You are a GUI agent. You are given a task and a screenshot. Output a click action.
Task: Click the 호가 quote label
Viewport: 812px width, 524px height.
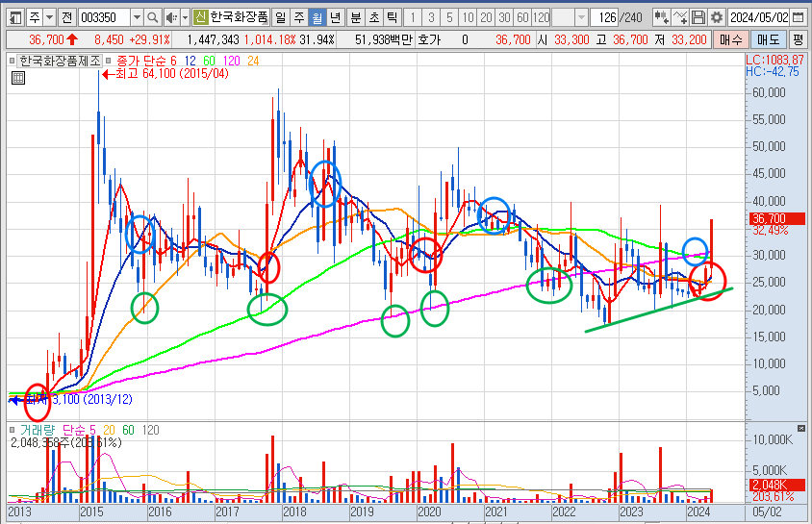coord(429,39)
